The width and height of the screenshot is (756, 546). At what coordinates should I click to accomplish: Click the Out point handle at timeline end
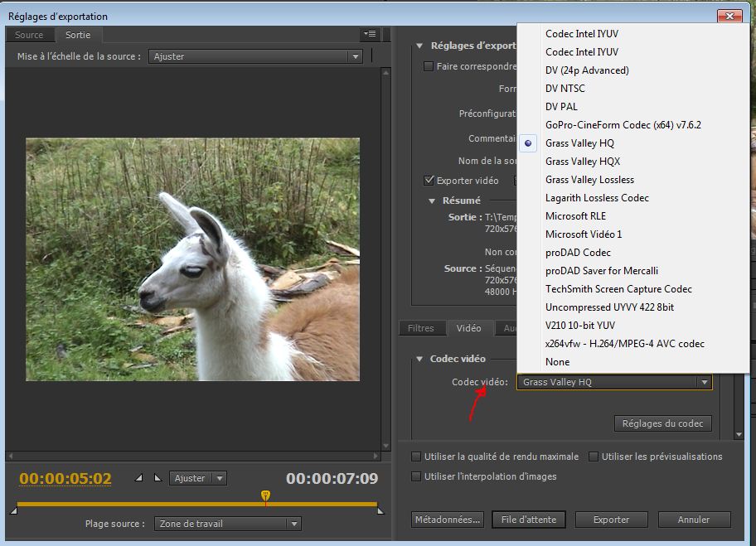pyautogui.click(x=380, y=510)
